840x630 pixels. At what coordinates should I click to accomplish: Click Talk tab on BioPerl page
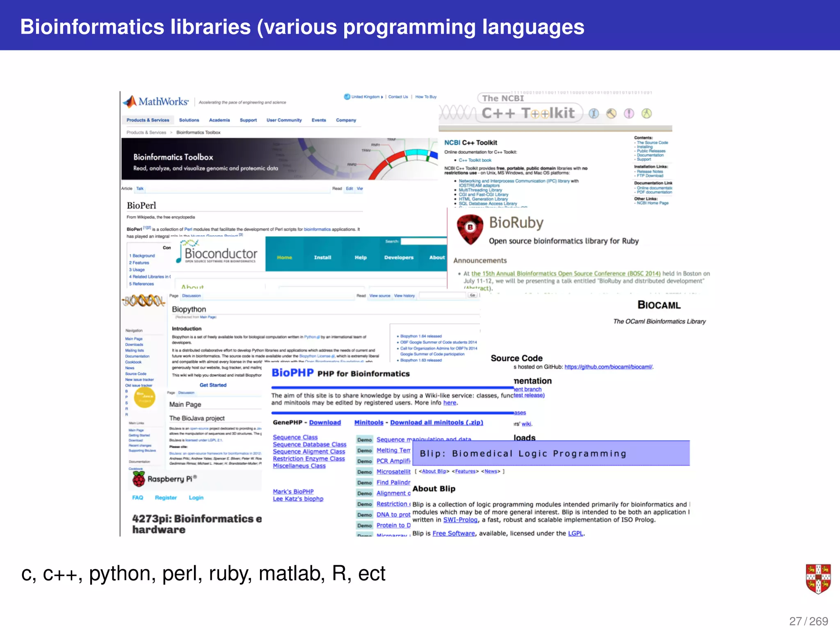pos(140,189)
